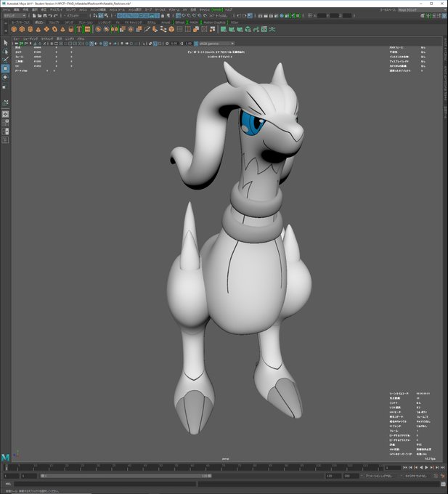This screenshot has width=448, height=494.
Task: Activate the Move tool in toolbox
Action: pyautogui.click(x=5, y=68)
